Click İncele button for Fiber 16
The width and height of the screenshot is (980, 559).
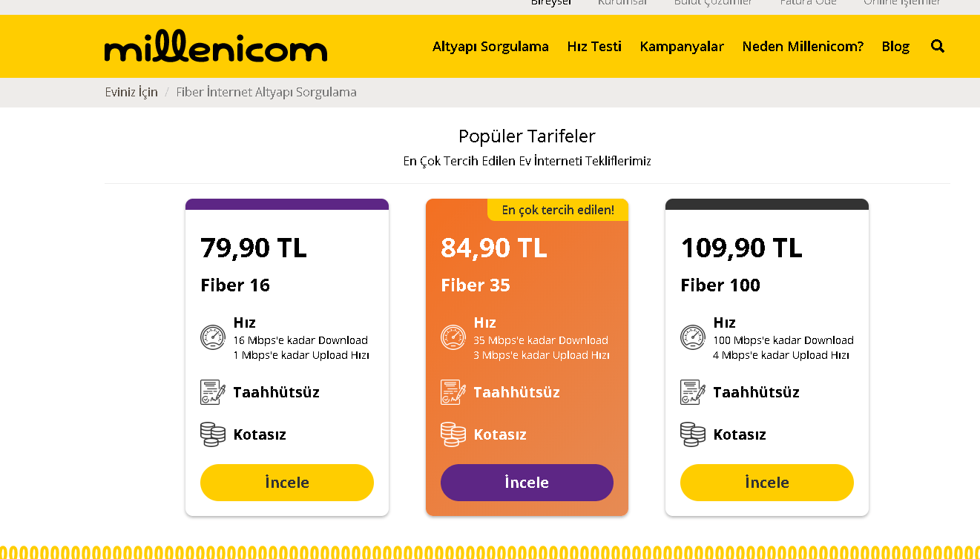(287, 483)
